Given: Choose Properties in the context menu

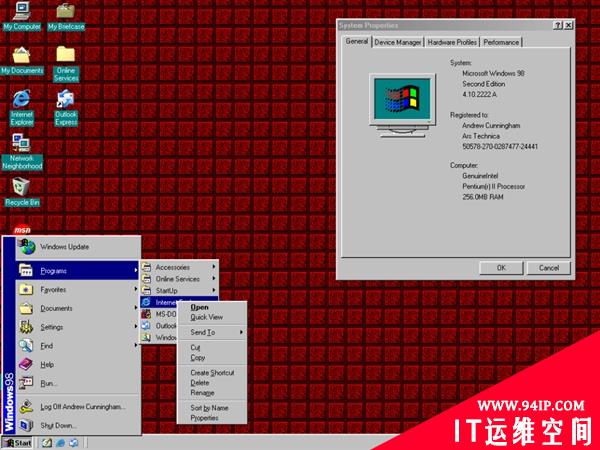Looking at the screenshot, I should tap(212, 418).
